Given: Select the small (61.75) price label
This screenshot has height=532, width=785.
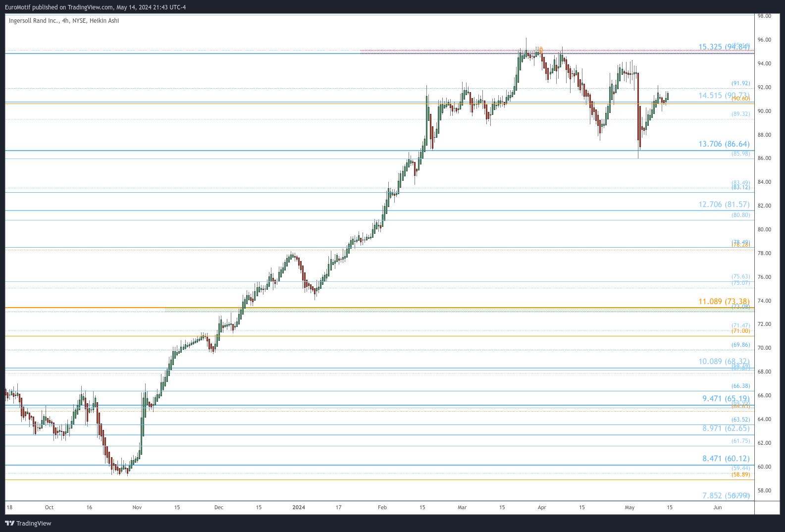Looking at the screenshot, I should 741,441.
